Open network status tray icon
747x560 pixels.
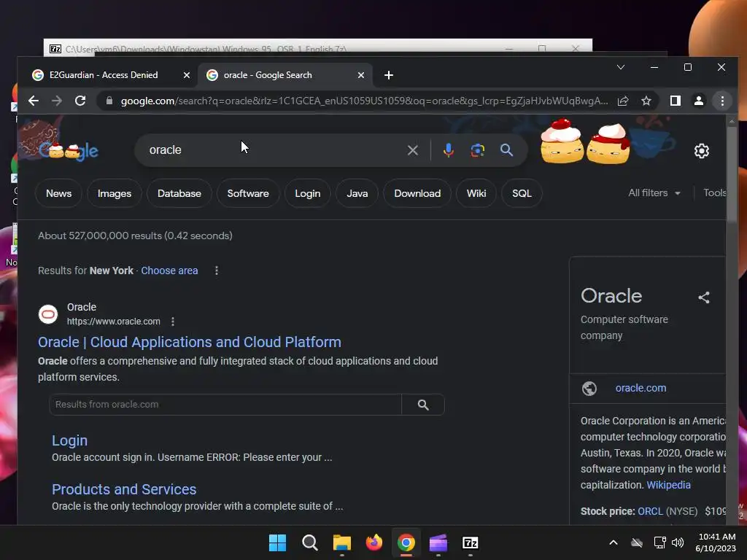click(x=659, y=542)
